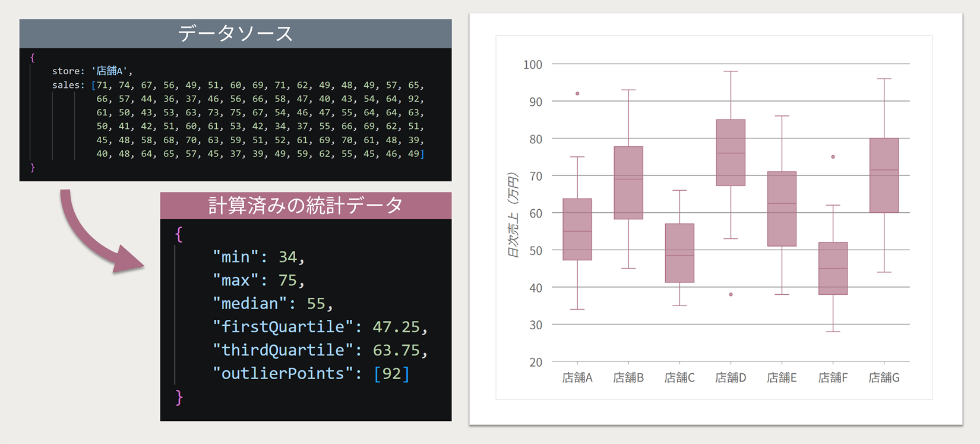Click the 店舗C x-axis label
980x444 pixels.
point(679,377)
